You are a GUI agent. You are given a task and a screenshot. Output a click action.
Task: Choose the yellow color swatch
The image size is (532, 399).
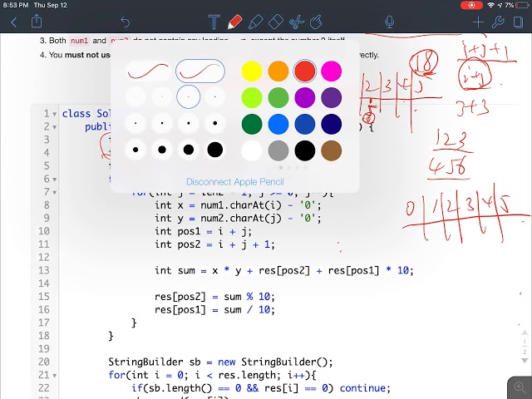coord(252,71)
